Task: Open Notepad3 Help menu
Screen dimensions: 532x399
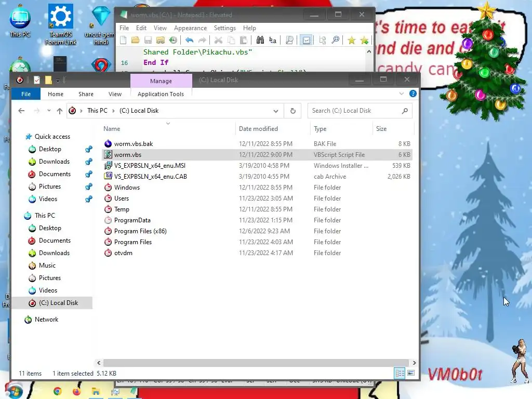Action: pos(249,28)
